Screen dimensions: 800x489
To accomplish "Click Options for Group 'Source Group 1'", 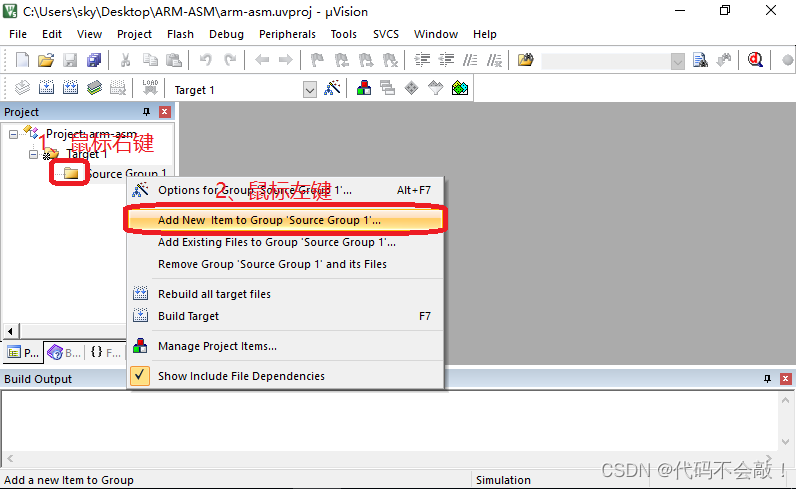I will pyautogui.click(x=285, y=190).
